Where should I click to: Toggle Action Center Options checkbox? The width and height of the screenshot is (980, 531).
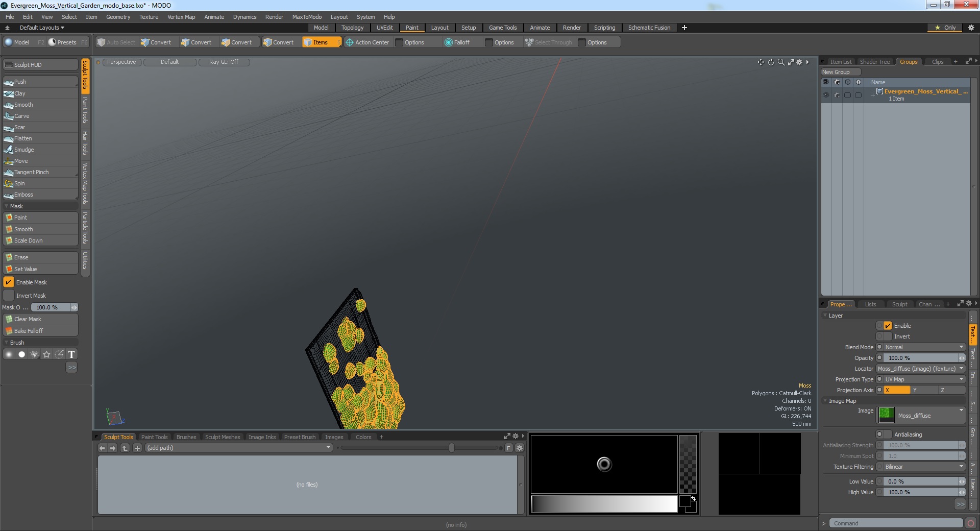[399, 42]
